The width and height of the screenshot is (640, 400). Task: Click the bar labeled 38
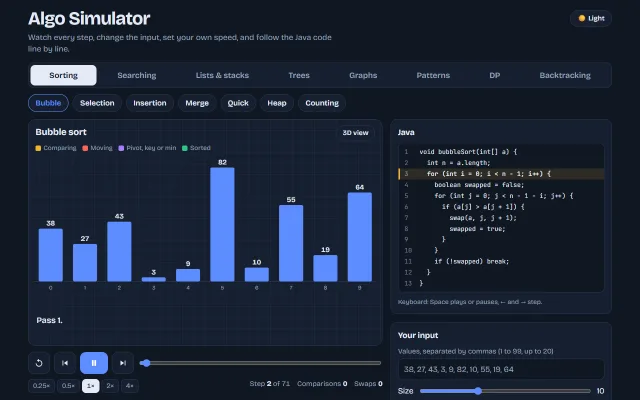(x=51, y=255)
